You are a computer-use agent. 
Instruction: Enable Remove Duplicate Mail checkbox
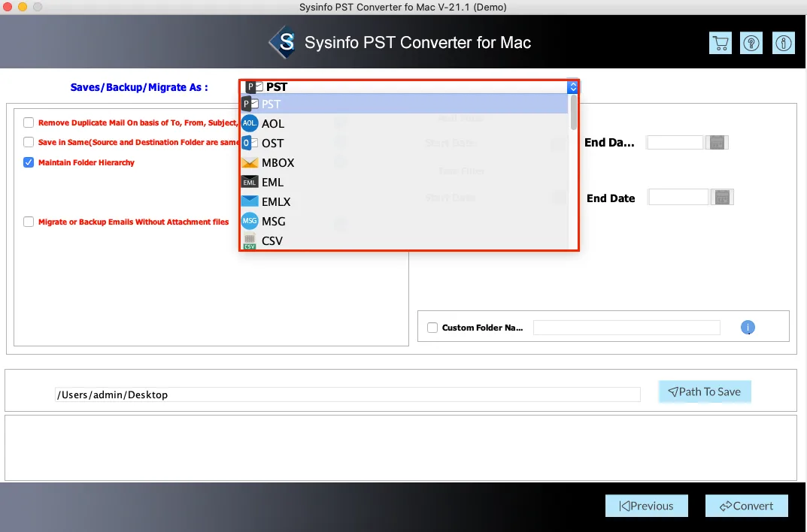[29, 122]
